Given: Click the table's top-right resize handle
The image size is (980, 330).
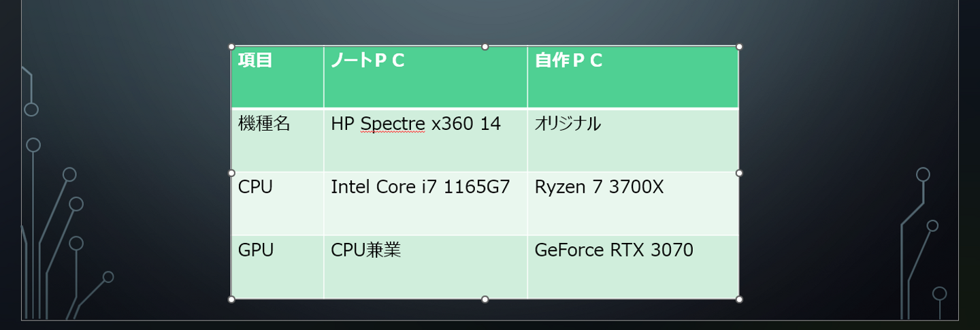Looking at the screenshot, I should (x=739, y=47).
